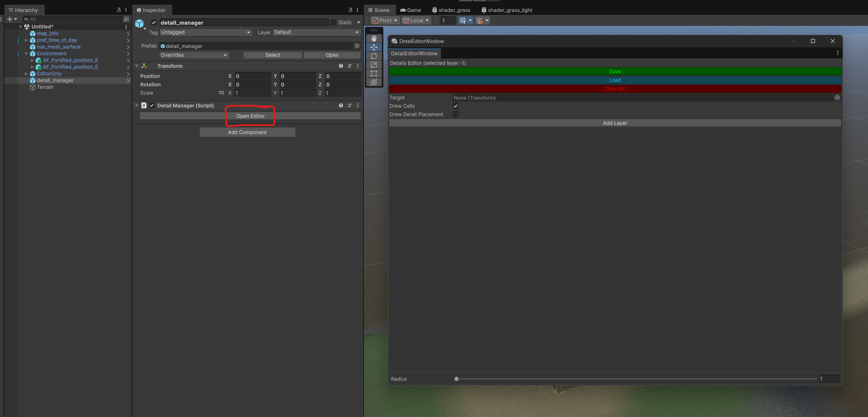Click the Transform component help icon

[341, 66]
